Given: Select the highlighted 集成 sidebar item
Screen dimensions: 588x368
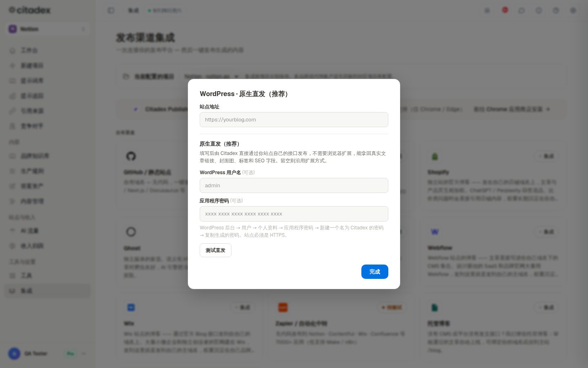Looking at the screenshot, I should (47, 291).
